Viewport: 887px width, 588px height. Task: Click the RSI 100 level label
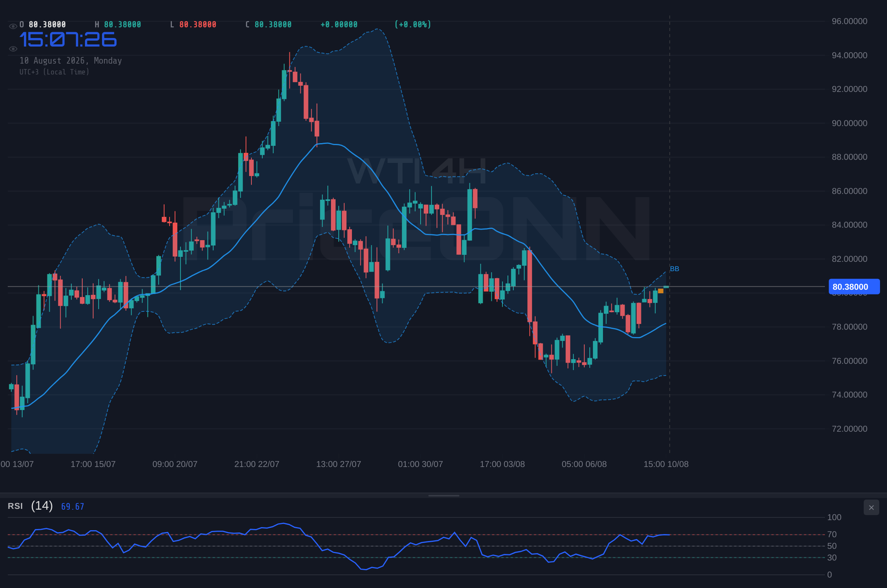click(x=834, y=517)
